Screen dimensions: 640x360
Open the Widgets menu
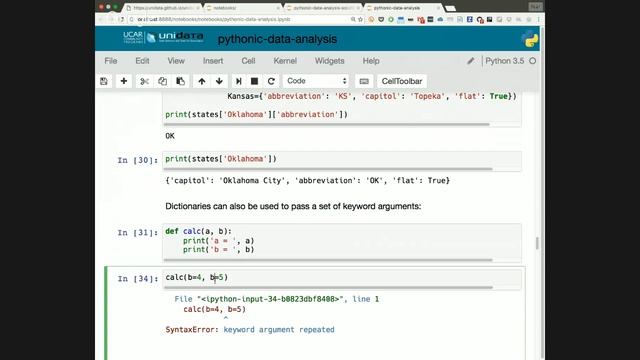[x=329, y=61]
